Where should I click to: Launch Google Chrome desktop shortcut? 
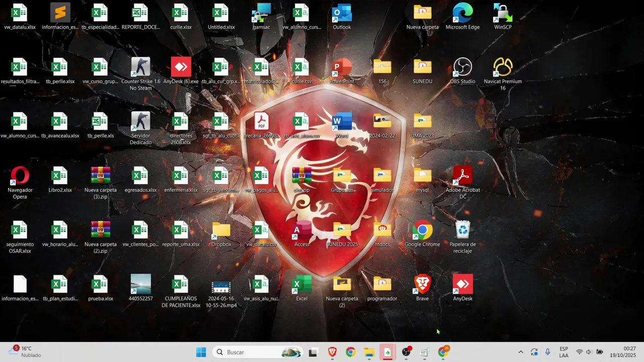[422, 234]
